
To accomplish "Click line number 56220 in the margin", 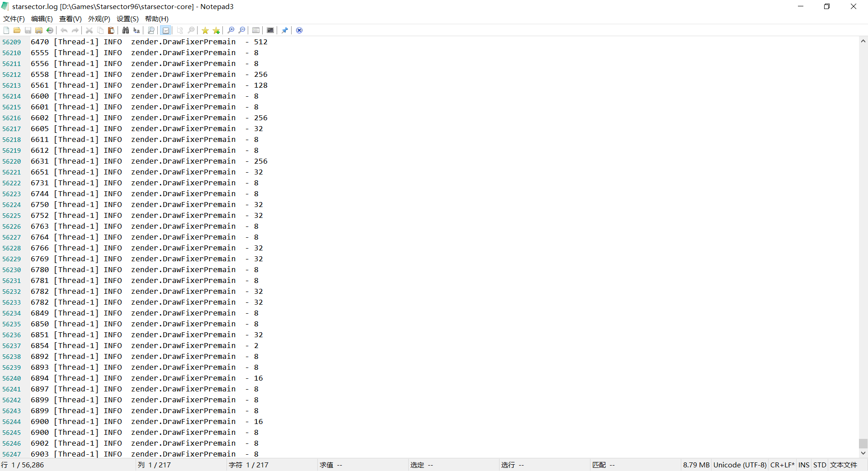I will pyautogui.click(x=12, y=161).
